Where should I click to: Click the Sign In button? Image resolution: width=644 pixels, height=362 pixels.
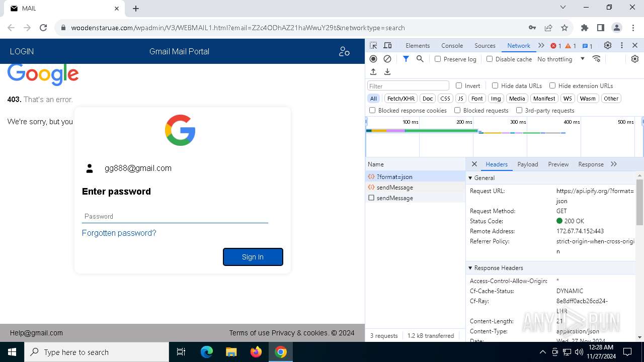[253, 257]
